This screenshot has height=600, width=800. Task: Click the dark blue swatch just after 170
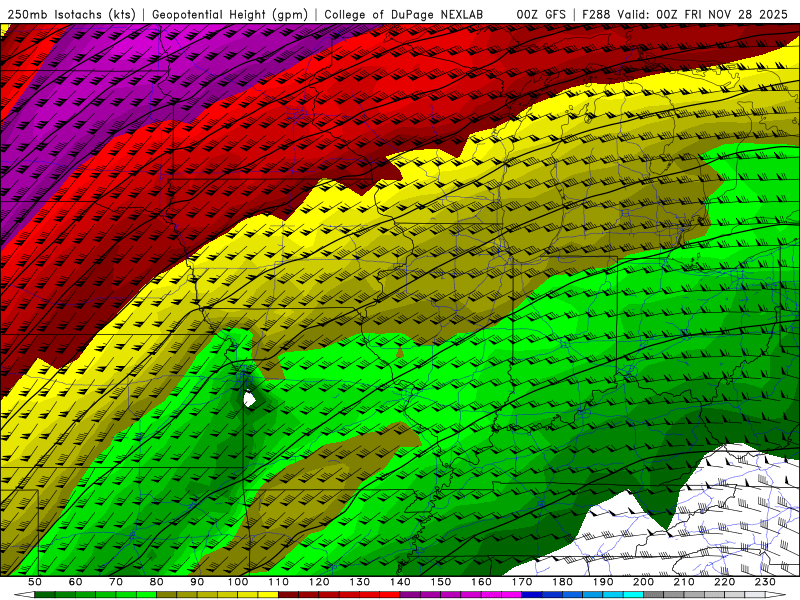tap(532, 594)
